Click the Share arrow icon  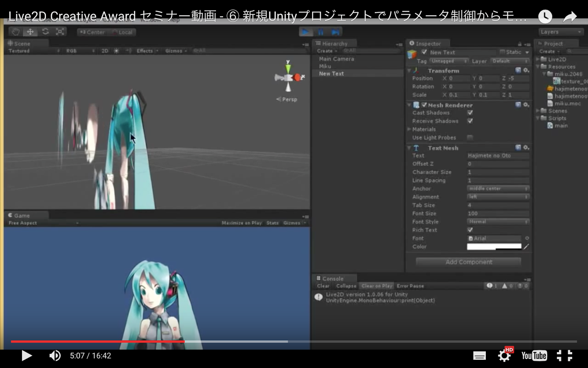pyautogui.click(x=570, y=16)
